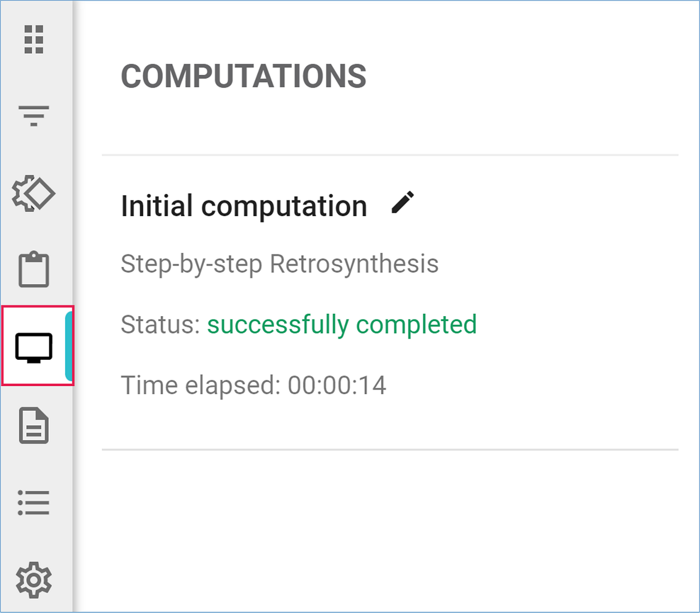Open the clipboard icon in sidebar

click(34, 270)
